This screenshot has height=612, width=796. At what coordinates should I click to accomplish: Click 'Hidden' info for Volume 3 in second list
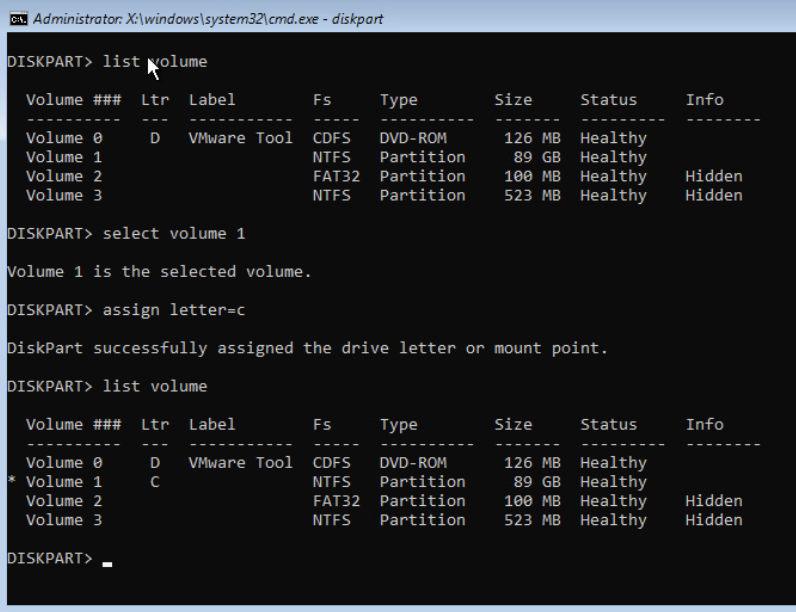(x=714, y=520)
